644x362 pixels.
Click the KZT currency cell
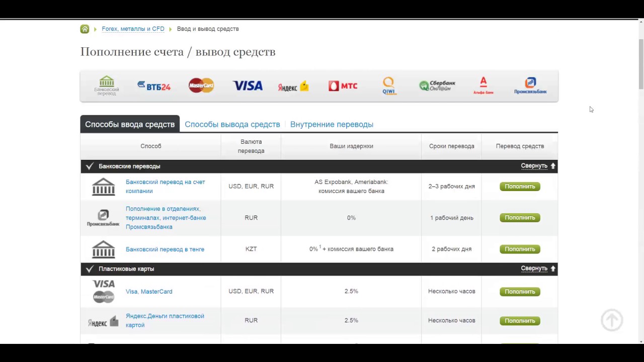pyautogui.click(x=251, y=249)
